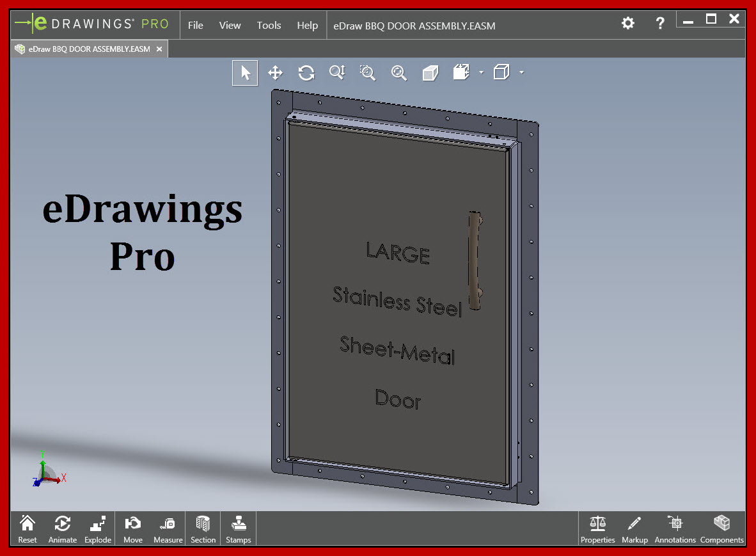The height and width of the screenshot is (556, 756).
Task: Activate the Rotate tool
Action: [x=306, y=73]
